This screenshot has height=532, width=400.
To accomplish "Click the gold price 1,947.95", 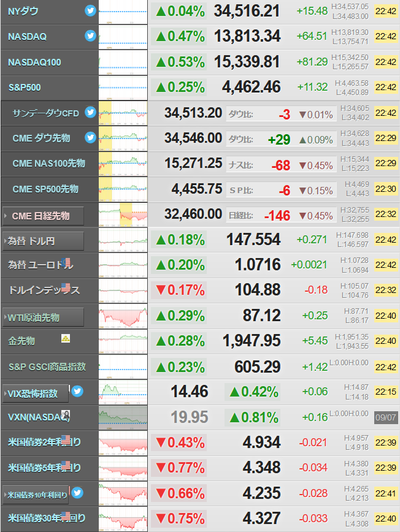I will (x=252, y=341).
